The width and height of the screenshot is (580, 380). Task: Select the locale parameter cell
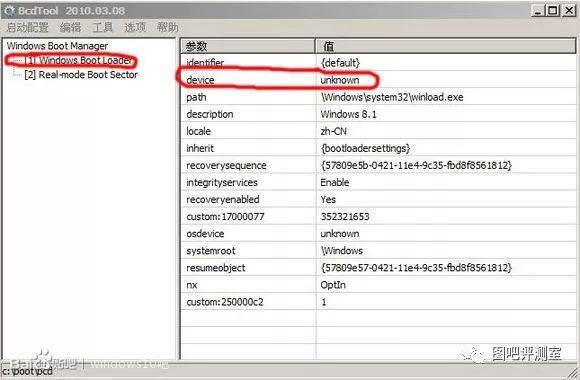coord(249,131)
